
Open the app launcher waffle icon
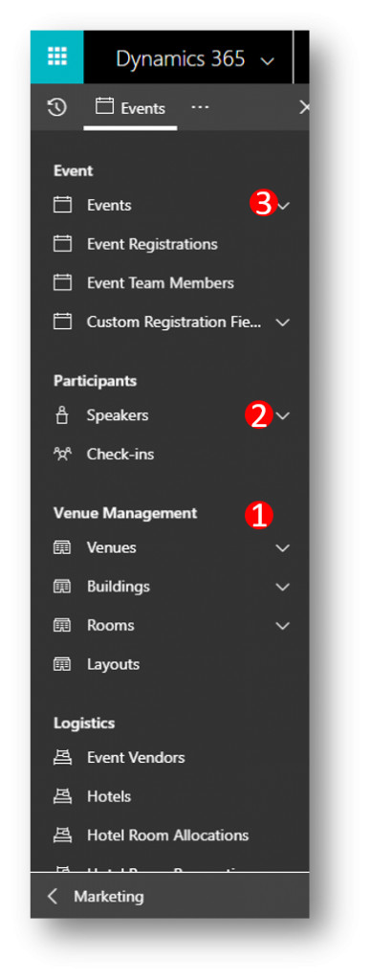pos(56,56)
